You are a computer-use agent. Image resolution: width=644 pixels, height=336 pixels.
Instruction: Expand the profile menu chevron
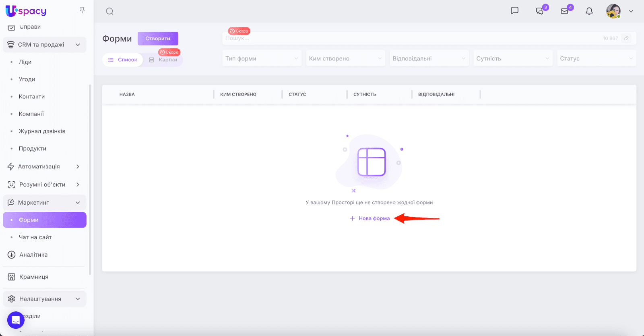click(631, 11)
